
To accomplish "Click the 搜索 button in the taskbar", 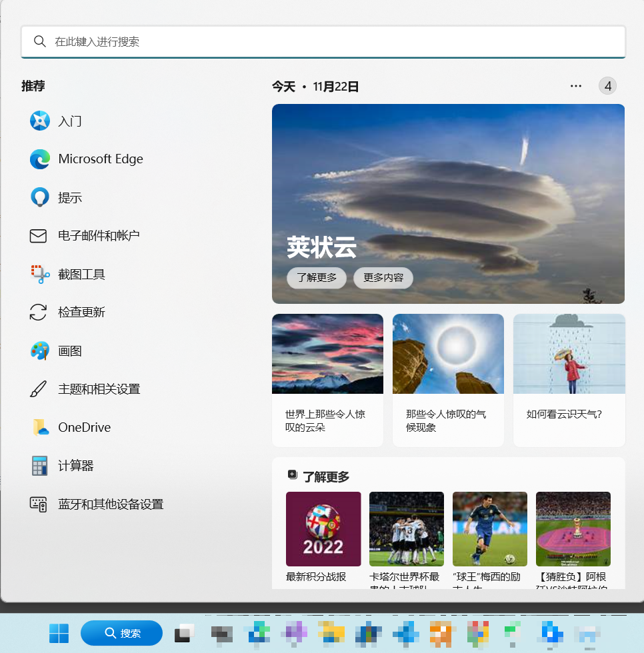I will pos(121,634).
